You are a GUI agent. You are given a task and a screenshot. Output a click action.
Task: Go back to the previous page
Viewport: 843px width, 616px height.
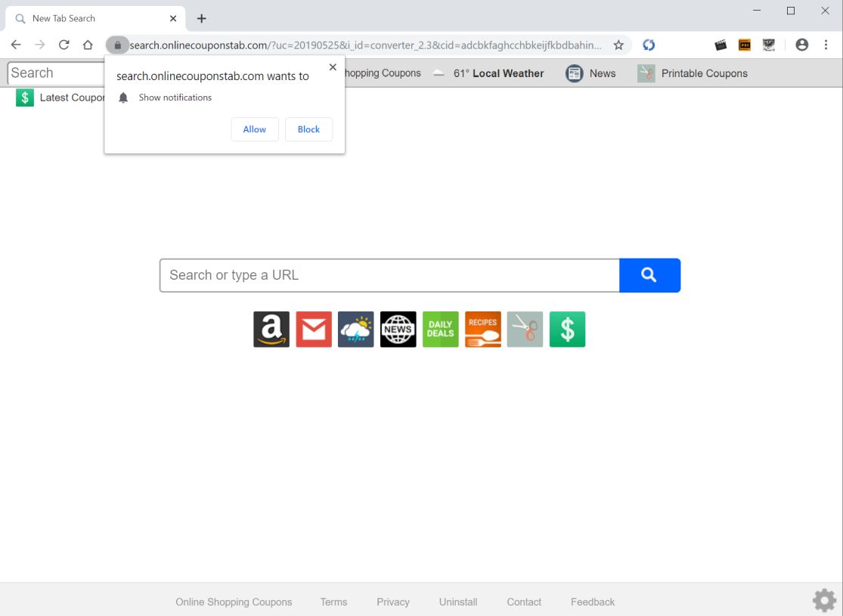[16, 45]
